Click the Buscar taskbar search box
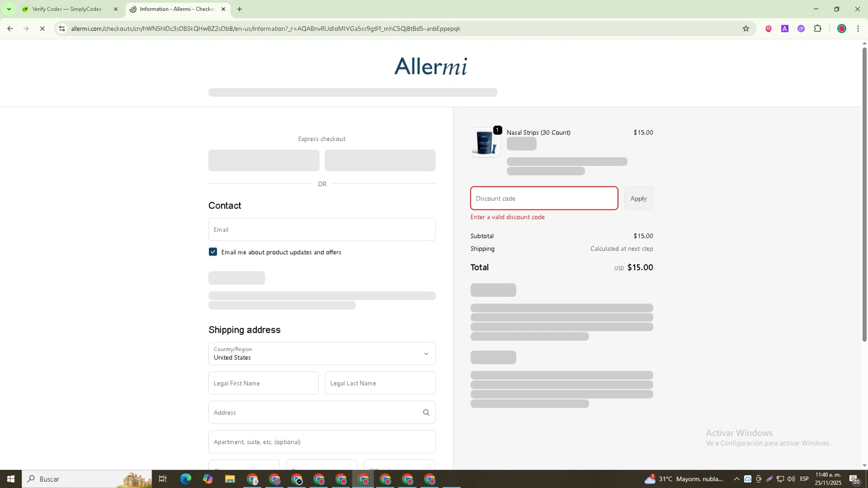Screen dimensions: 868x488 pos(87,479)
